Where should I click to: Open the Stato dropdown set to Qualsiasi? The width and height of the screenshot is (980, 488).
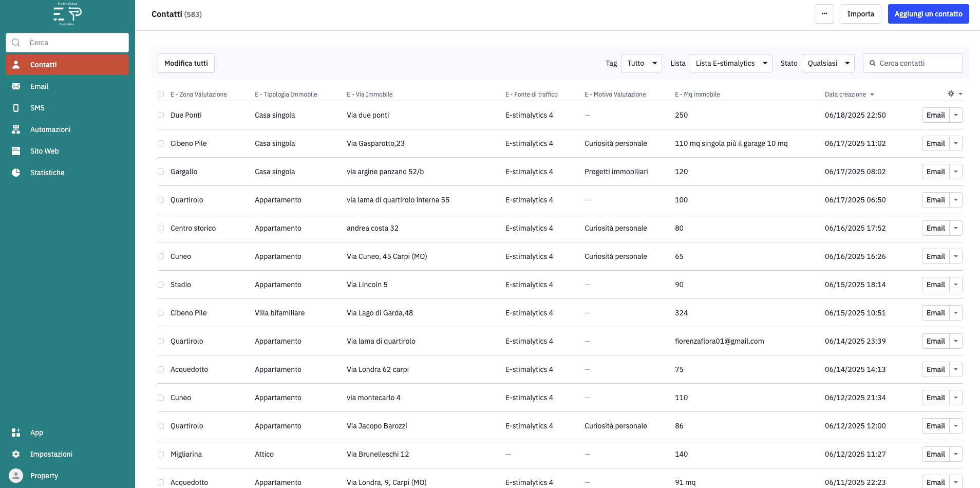827,63
